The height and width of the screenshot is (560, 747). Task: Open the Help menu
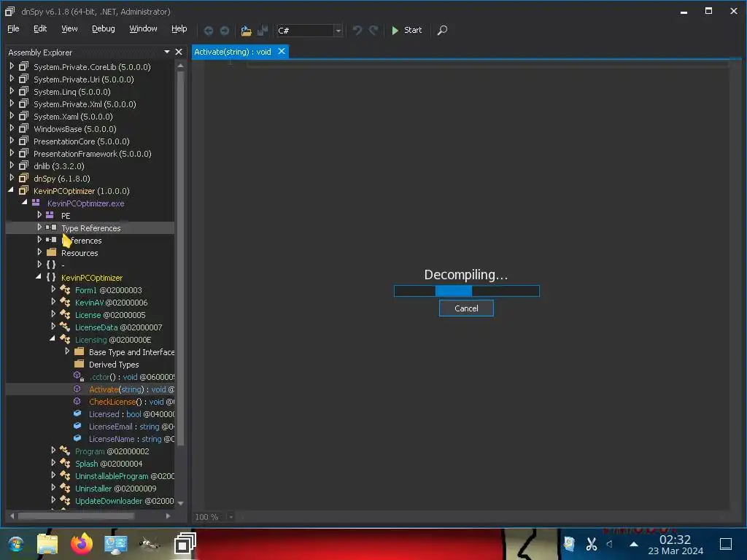[x=179, y=28]
